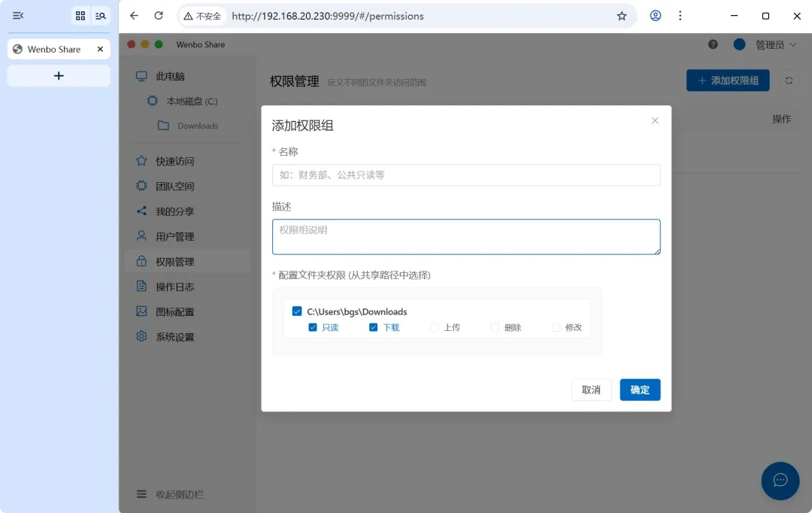Click the 取消 cancel button
Viewport: 812px width, 513px height.
click(591, 390)
